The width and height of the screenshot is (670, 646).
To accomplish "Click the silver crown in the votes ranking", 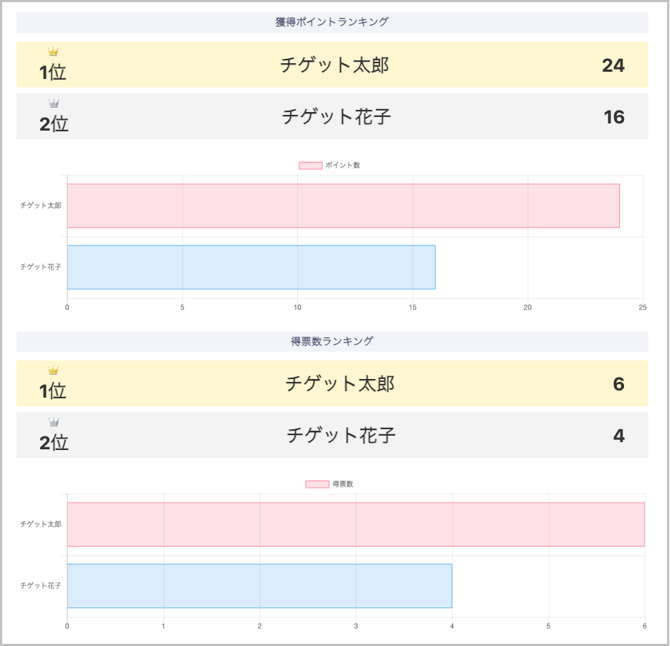I will (53, 422).
